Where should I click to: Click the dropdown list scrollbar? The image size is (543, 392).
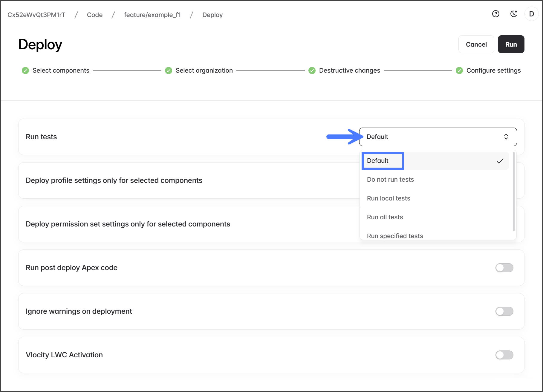[513, 191]
